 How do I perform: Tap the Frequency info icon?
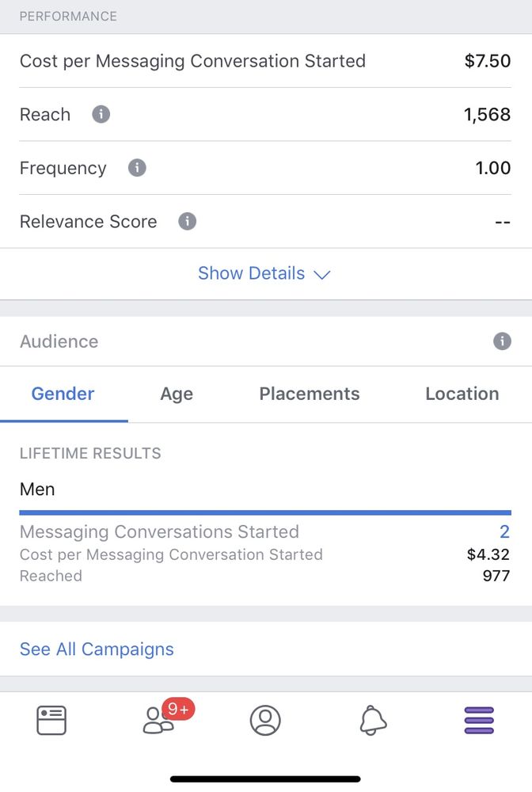(137, 168)
